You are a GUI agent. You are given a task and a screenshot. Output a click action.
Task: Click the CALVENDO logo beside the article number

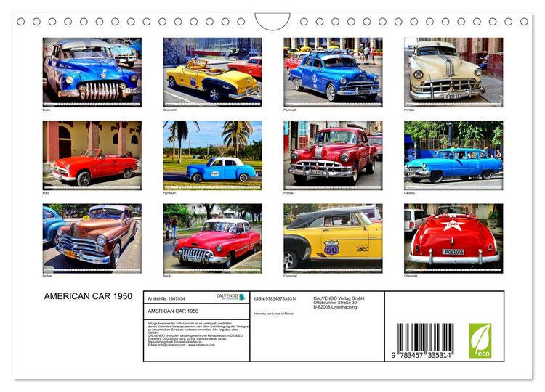[x=231, y=297]
